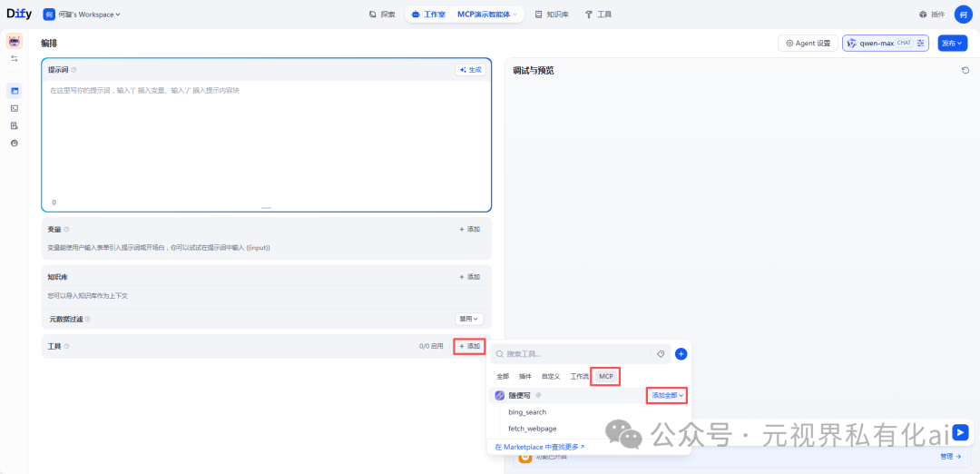Click the help icon beside 变量
Screen dimensions: 980x474
point(67,230)
